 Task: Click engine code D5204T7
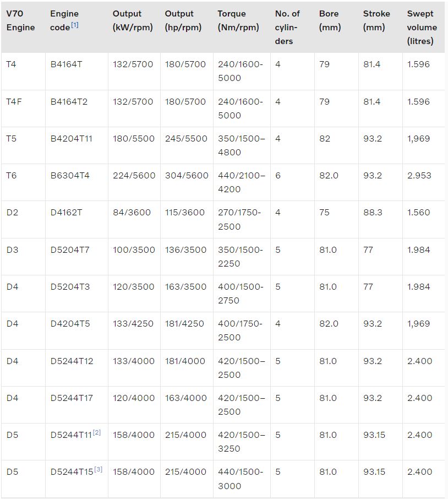[70, 250]
